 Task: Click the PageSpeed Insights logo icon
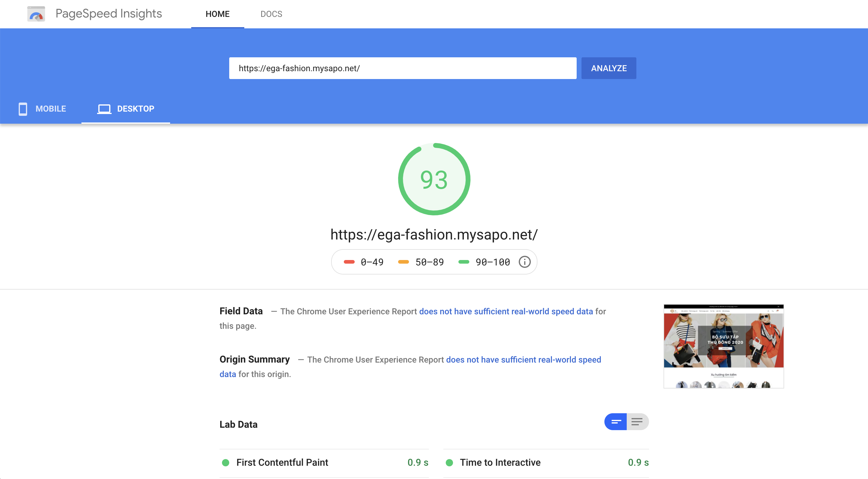36,14
